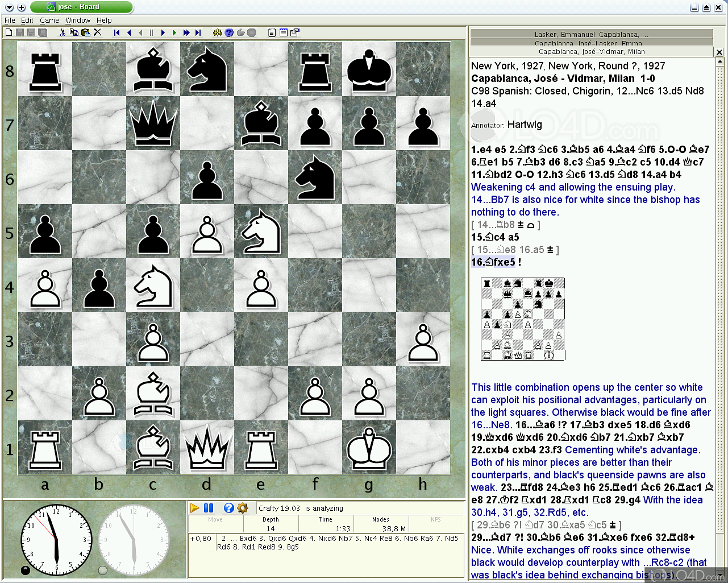Step back one move on the board

click(x=128, y=32)
